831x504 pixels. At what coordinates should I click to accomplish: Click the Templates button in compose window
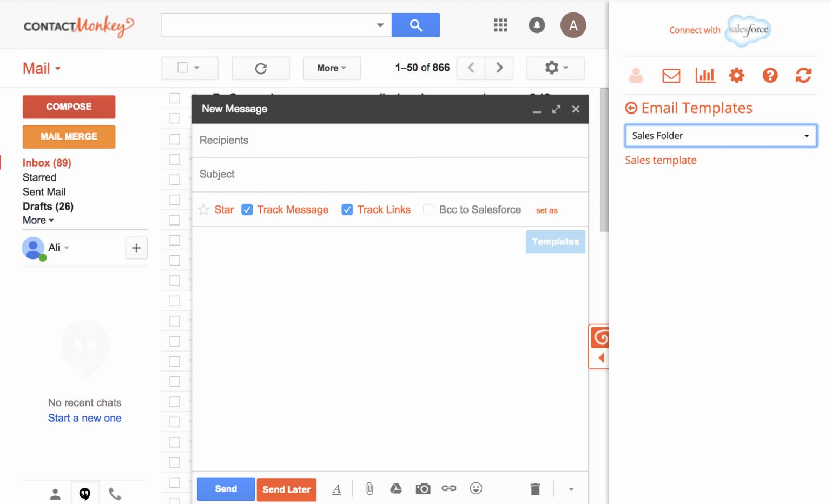555,242
